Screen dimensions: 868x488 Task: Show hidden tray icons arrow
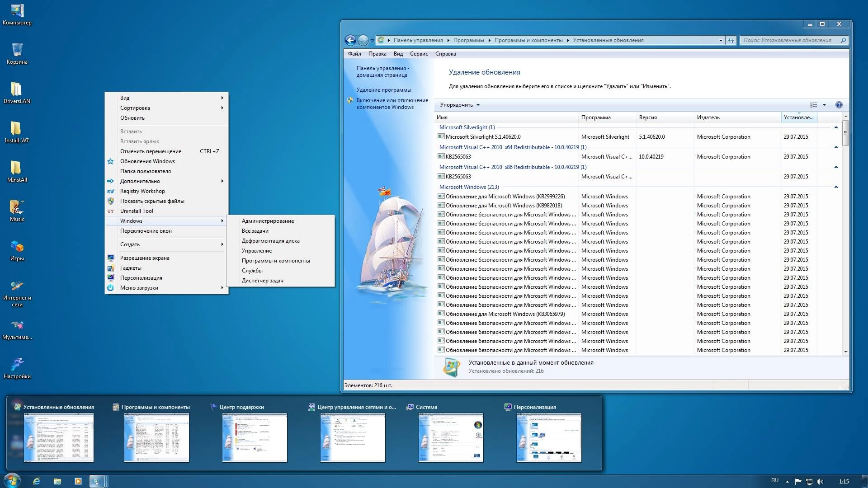click(788, 482)
